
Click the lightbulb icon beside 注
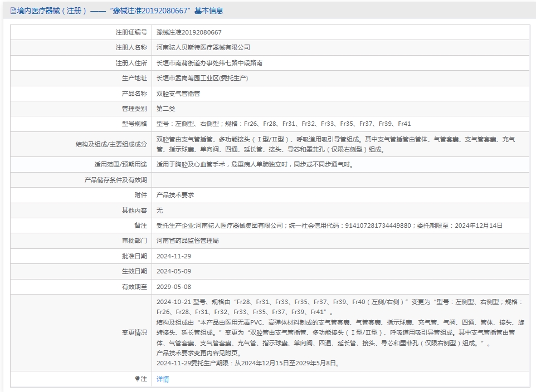[x=138, y=379]
